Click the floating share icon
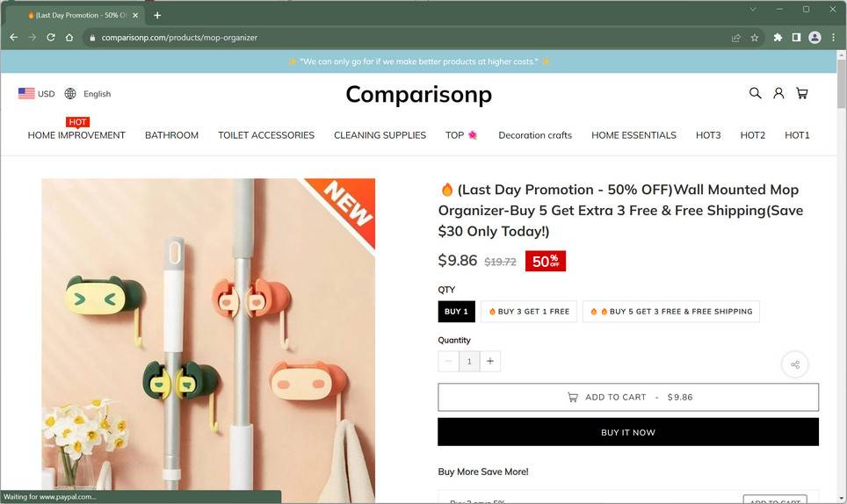847x504 pixels. [x=795, y=364]
